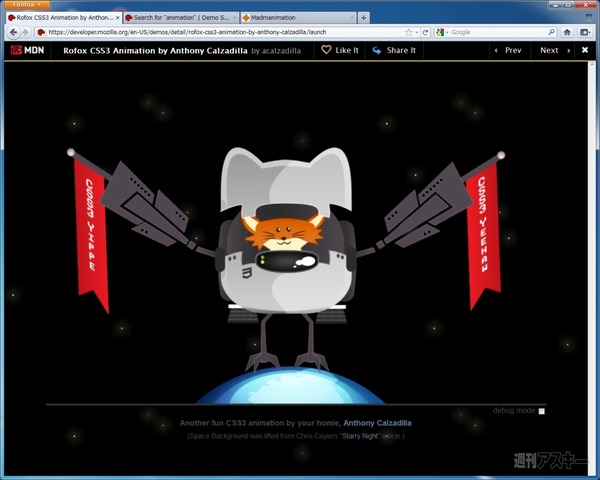Close the demo with the X icon

coord(585,50)
